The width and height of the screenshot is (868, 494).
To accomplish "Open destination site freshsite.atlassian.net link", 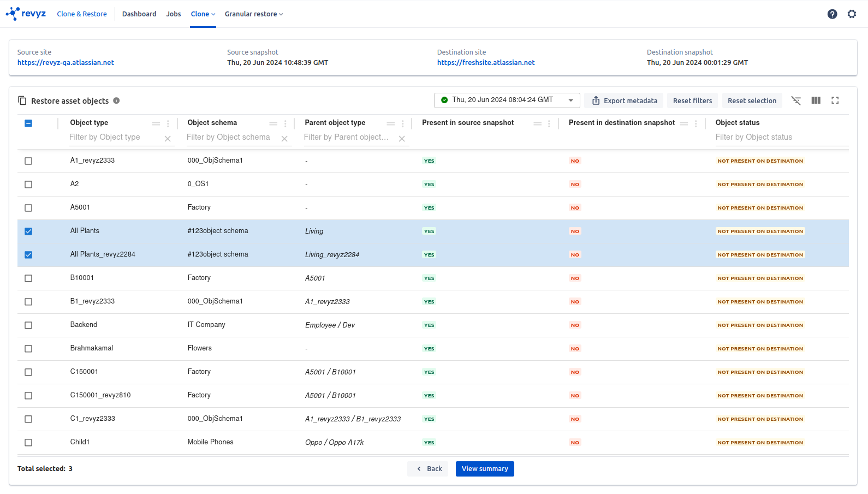I will tap(486, 63).
